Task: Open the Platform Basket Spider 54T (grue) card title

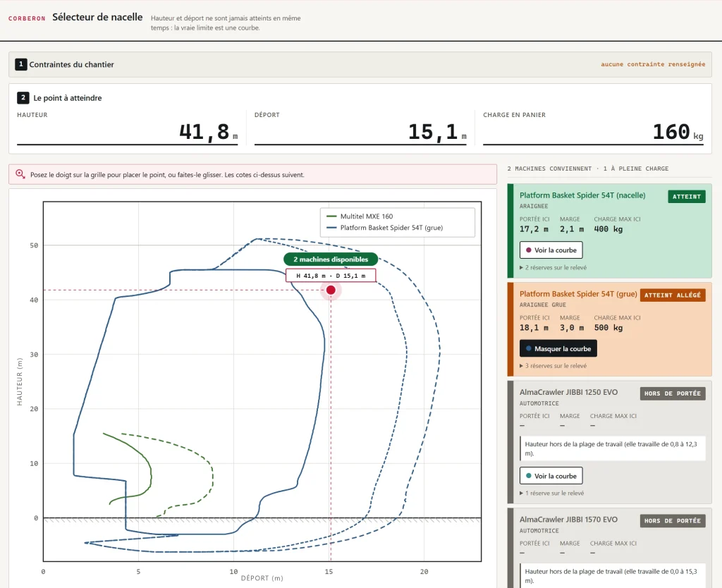Action: point(578,294)
